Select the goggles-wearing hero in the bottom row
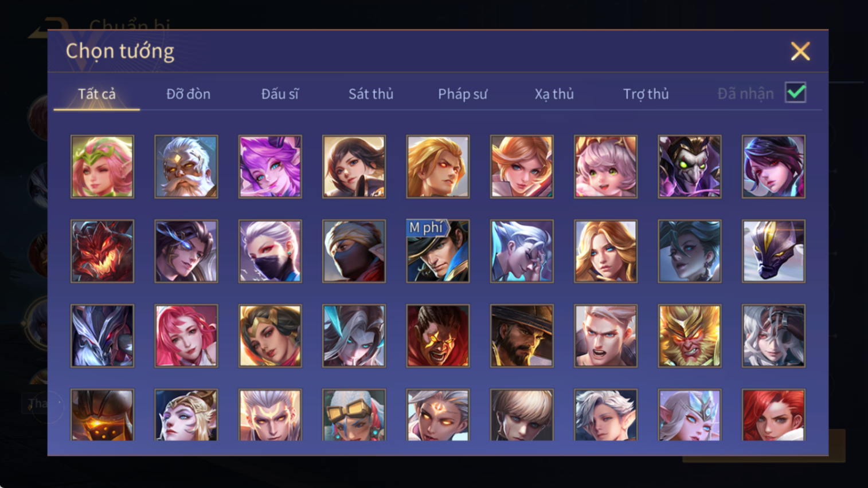 (x=354, y=415)
